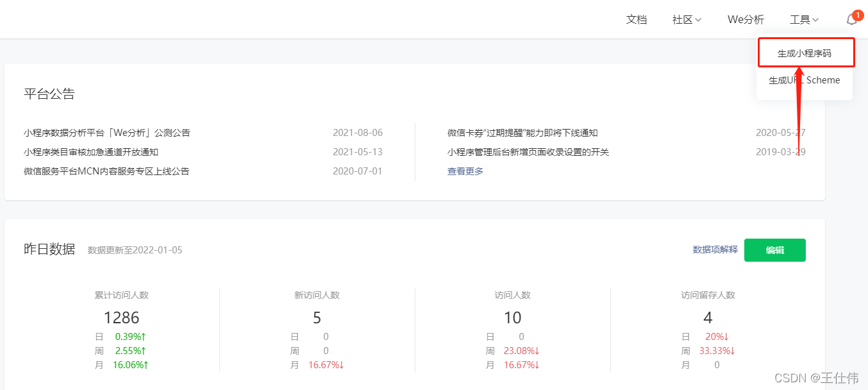Screen dimensions: 868x390
Task: Click the date 2019-03-29
Action: pos(781,152)
